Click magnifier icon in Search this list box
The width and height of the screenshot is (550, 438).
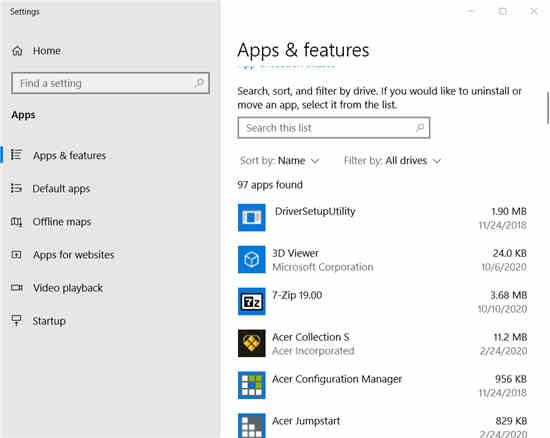coord(420,128)
